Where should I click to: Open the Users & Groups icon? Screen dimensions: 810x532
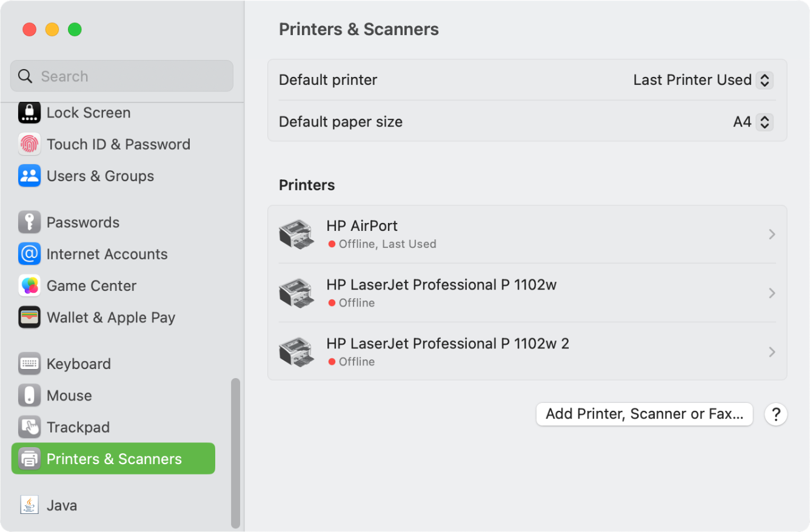(x=29, y=176)
